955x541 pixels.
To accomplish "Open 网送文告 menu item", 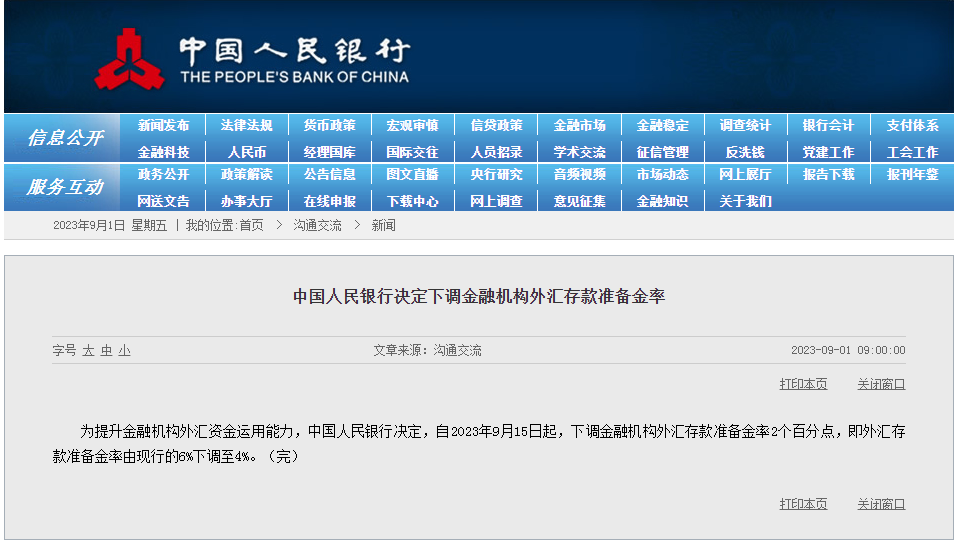I will [x=163, y=202].
